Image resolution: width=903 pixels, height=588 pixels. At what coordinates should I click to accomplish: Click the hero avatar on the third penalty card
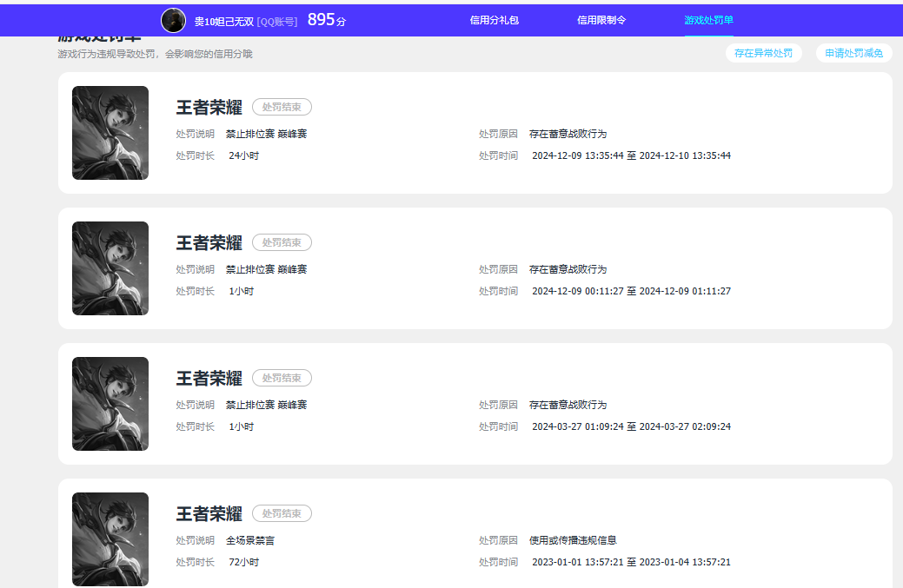[x=110, y=404]
